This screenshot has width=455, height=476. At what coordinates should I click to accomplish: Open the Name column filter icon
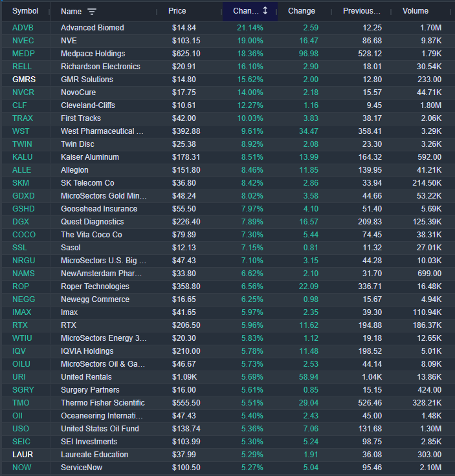[92, 12]
